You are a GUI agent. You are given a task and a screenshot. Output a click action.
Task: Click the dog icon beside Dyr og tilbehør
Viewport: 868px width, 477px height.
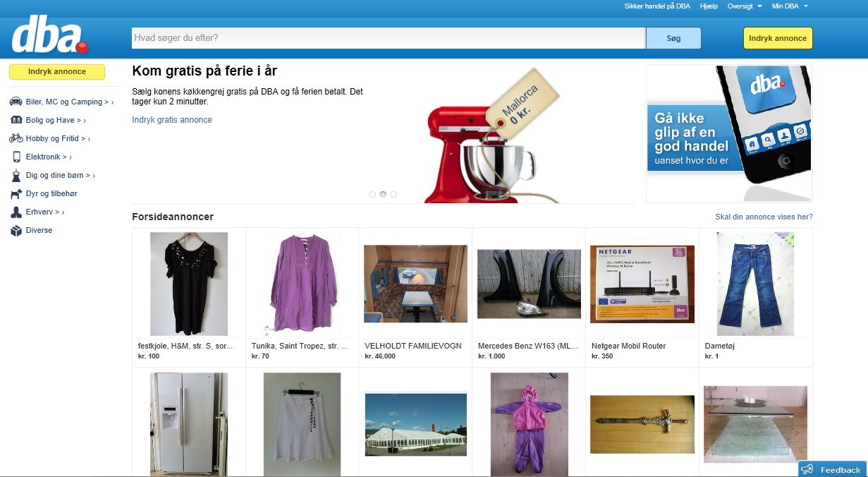point(16,194)
